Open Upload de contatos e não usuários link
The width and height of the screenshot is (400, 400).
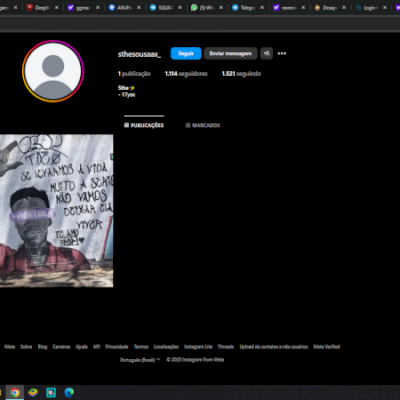(x=274, y=347)
